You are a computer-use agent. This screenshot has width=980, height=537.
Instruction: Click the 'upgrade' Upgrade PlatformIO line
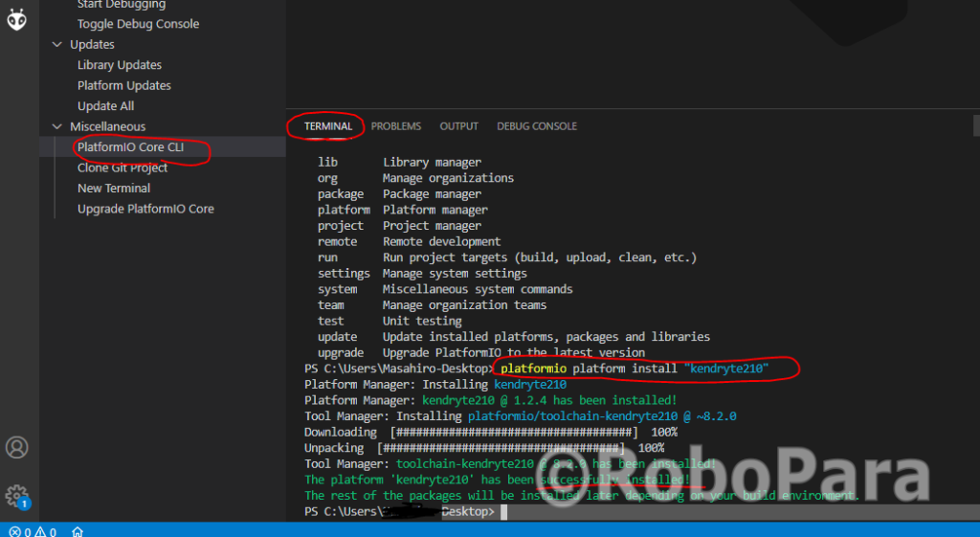481,353
